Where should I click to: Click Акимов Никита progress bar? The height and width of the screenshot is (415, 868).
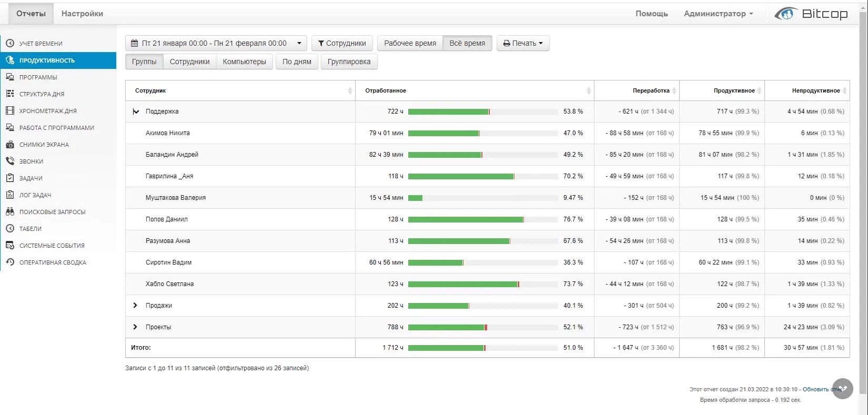click(483, 134)
